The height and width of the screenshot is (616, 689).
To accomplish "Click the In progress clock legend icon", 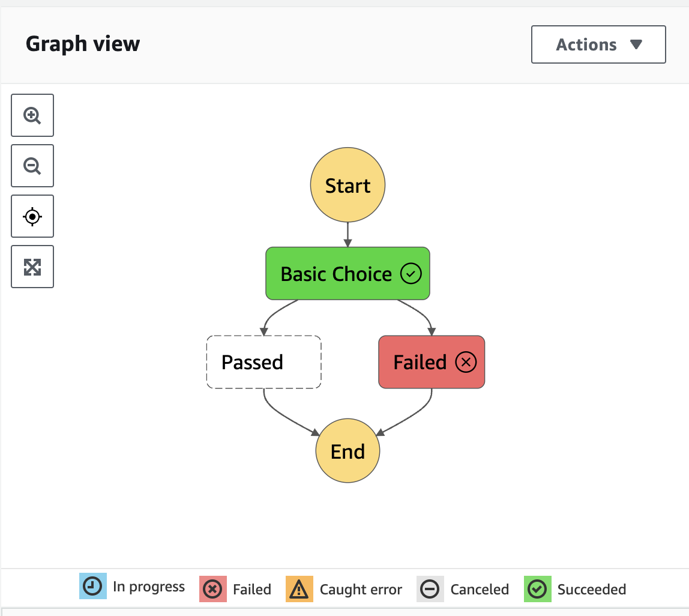I will pyautogui.click(x=92, y=587).
